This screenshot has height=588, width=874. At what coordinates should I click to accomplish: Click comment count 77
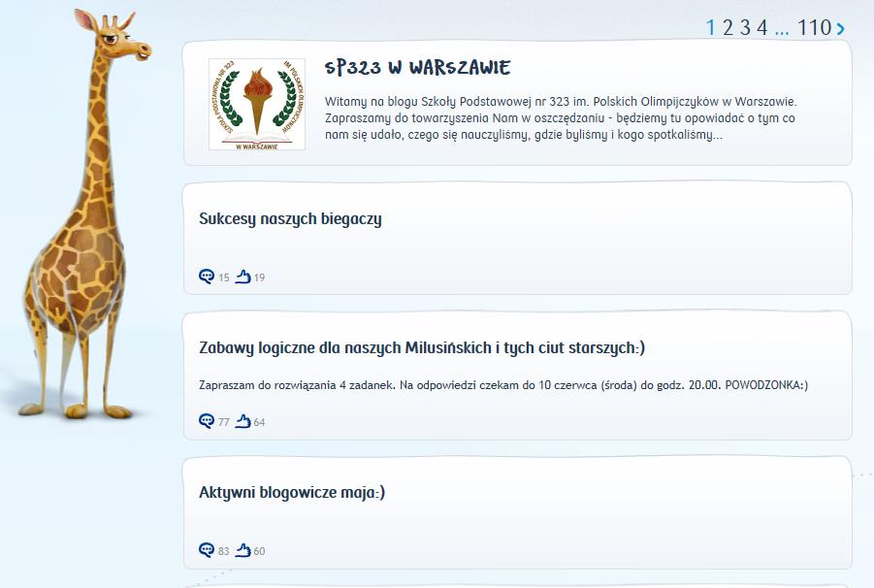pyautogui.click(x=224, y=422)
